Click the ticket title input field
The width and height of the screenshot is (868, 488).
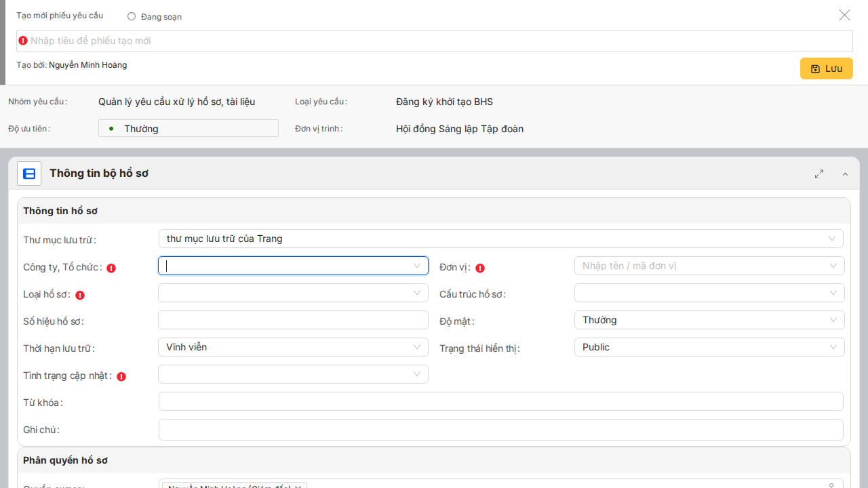pos(434,41)
